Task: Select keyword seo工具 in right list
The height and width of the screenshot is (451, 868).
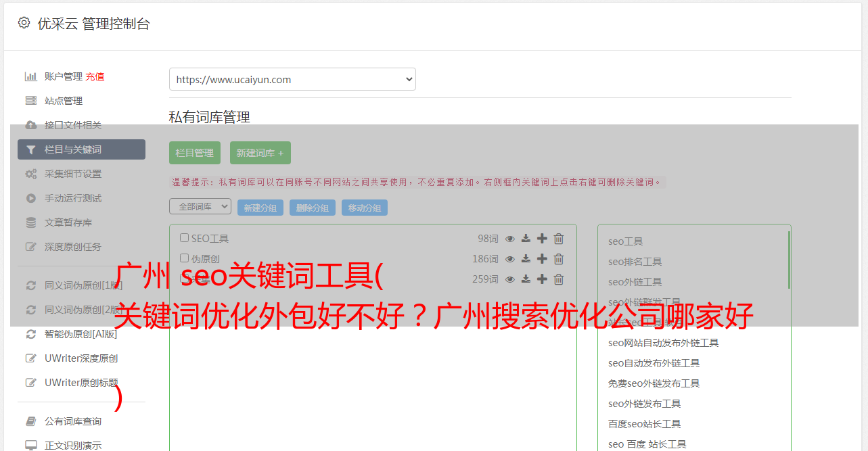Action: tap(626, 241)
